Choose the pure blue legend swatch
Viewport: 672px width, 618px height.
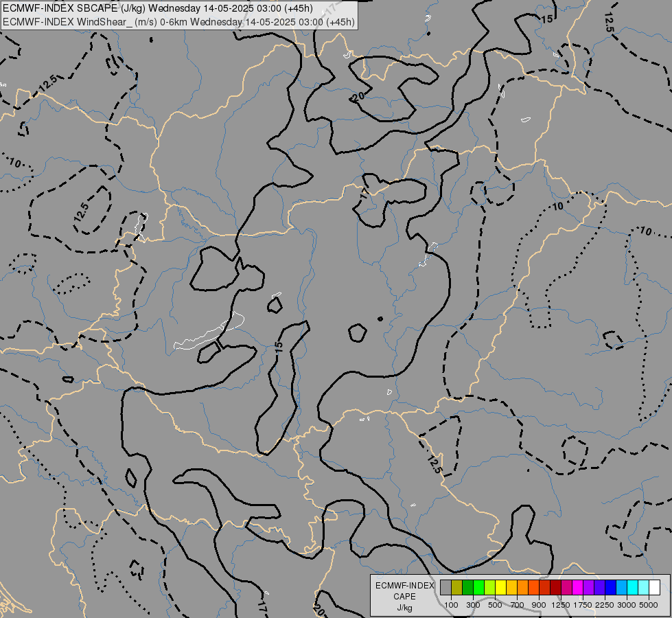(611, 587)
